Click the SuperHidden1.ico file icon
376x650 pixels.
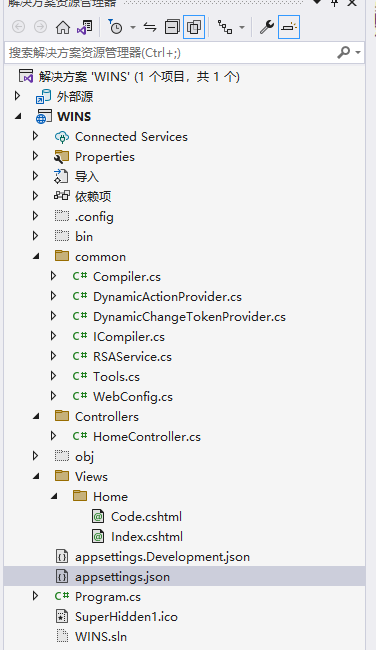coord(62,616)
